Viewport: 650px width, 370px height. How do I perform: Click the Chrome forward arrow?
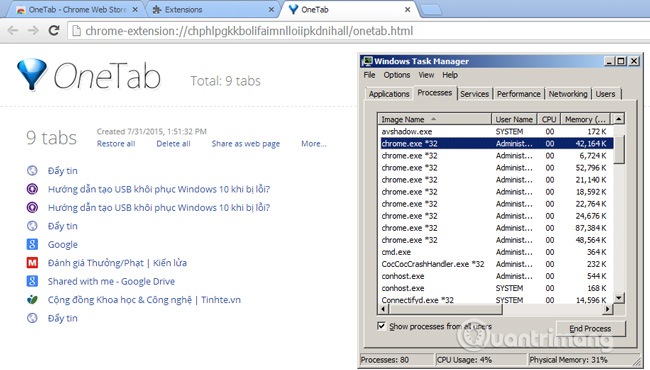[x=33, y=30]
